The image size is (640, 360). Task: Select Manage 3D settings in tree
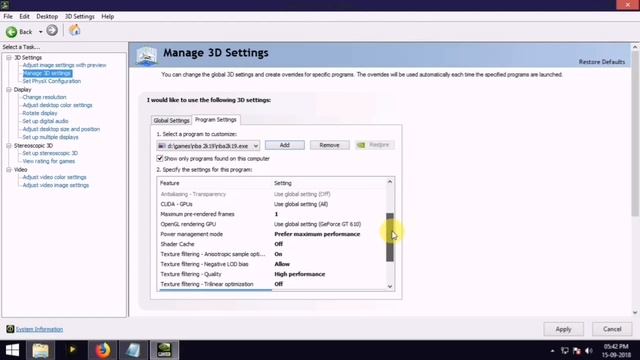(x=47, y=73)
